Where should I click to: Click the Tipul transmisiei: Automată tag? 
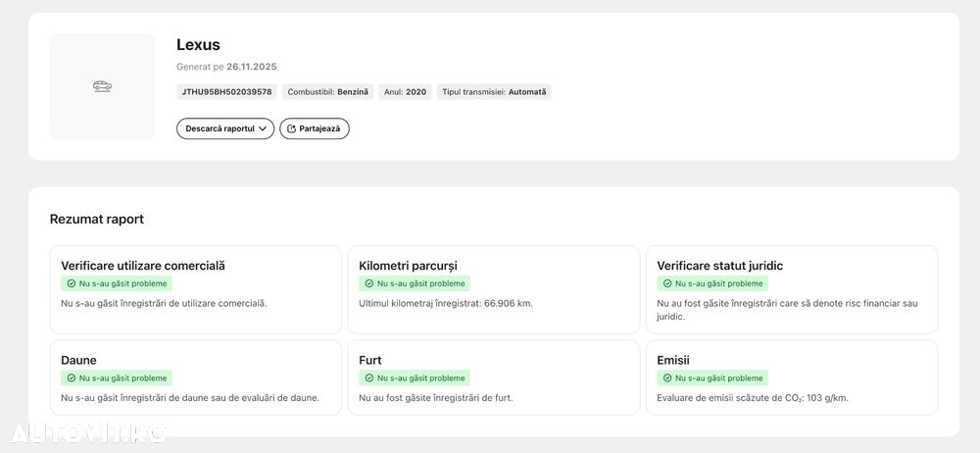coord(494,92)
